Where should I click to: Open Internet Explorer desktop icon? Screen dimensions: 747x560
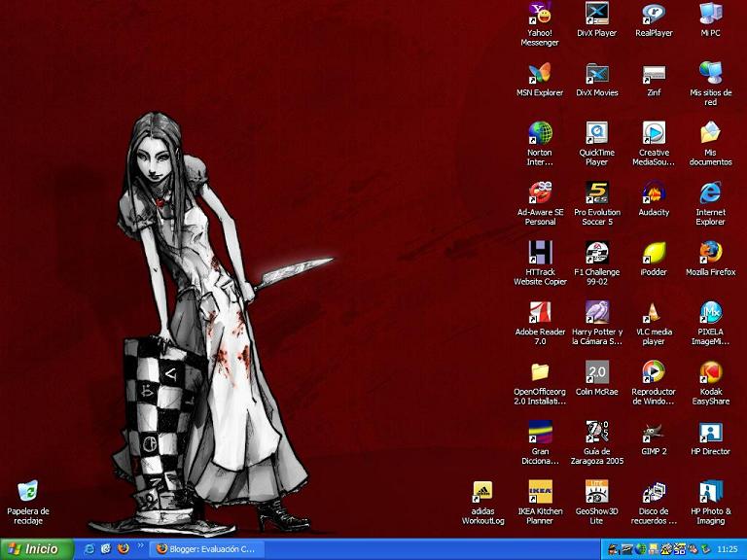[x=710, y=192]
